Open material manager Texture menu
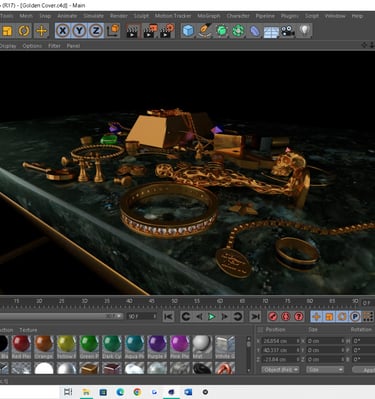Screen dimensions: 375x399 (x=28, y=330)
